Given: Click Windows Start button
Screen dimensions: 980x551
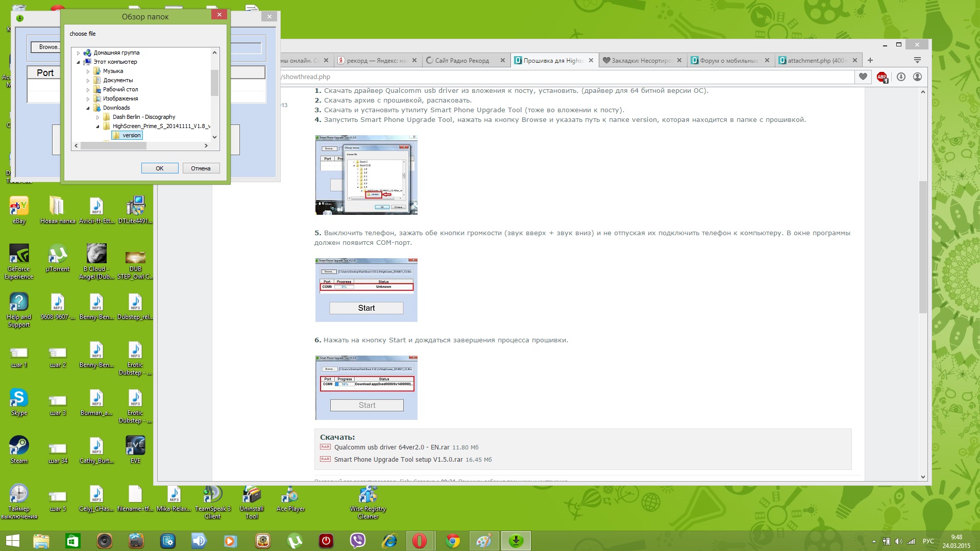Looking at the screenshot, I should coord(12,541).
